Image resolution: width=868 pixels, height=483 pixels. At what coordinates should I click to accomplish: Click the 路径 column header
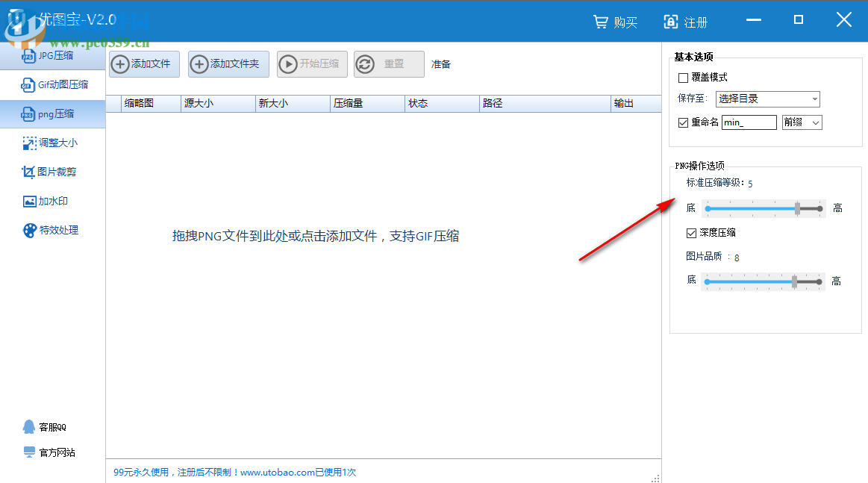click(x=546, y=104)
